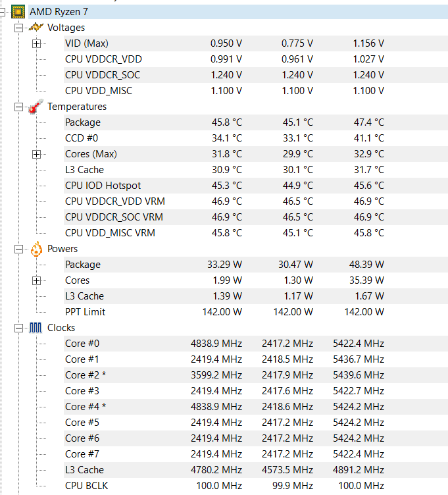Image resolution: width=448 pixels, height=495 pixels.
Task: Select the L3 Cache power row label
Action: point(85,296)
